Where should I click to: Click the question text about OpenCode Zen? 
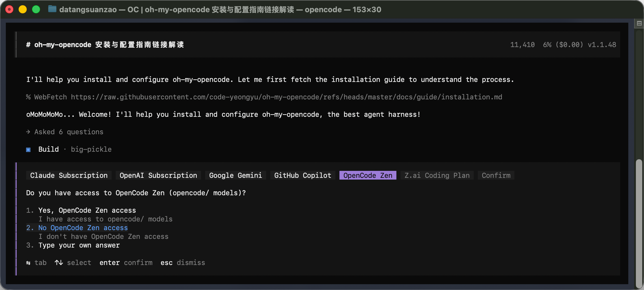coord(136,193)
